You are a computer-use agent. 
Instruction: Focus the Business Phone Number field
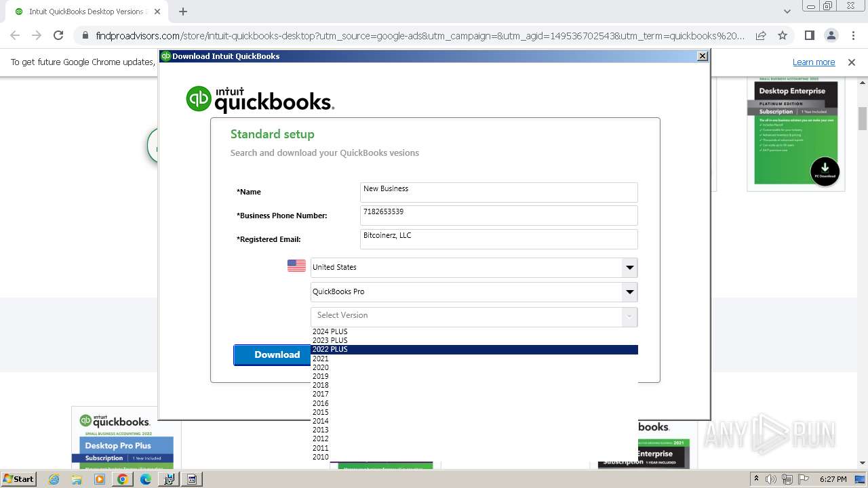pyautogui.click(x=498, y=216)
